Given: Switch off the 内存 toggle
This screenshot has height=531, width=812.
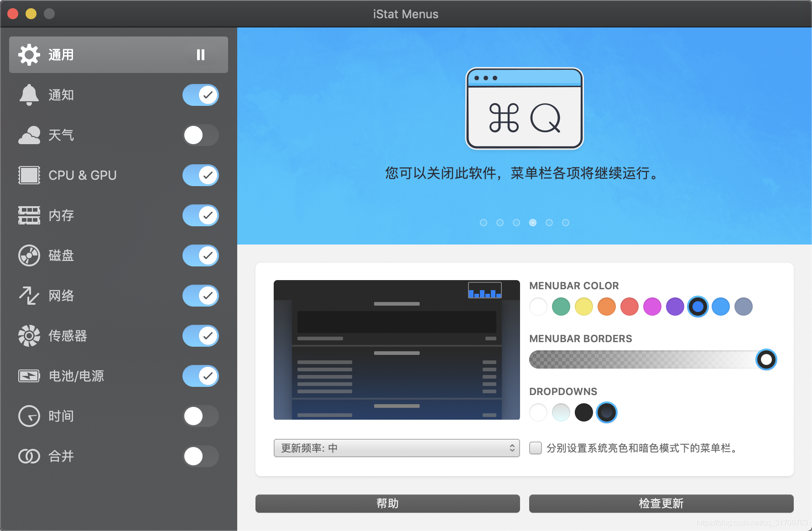Looking at the screenshot, I should (x=201, y=215).
